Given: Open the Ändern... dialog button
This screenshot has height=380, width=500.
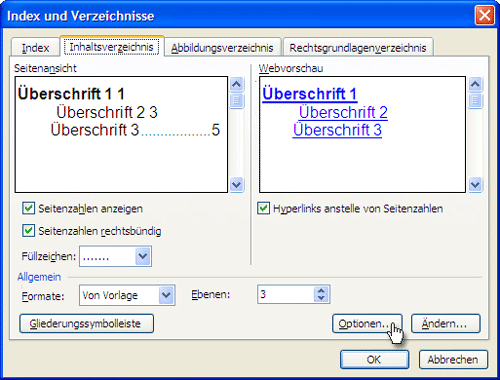Looking at the screenshot, I should click(x=446, y=323).
